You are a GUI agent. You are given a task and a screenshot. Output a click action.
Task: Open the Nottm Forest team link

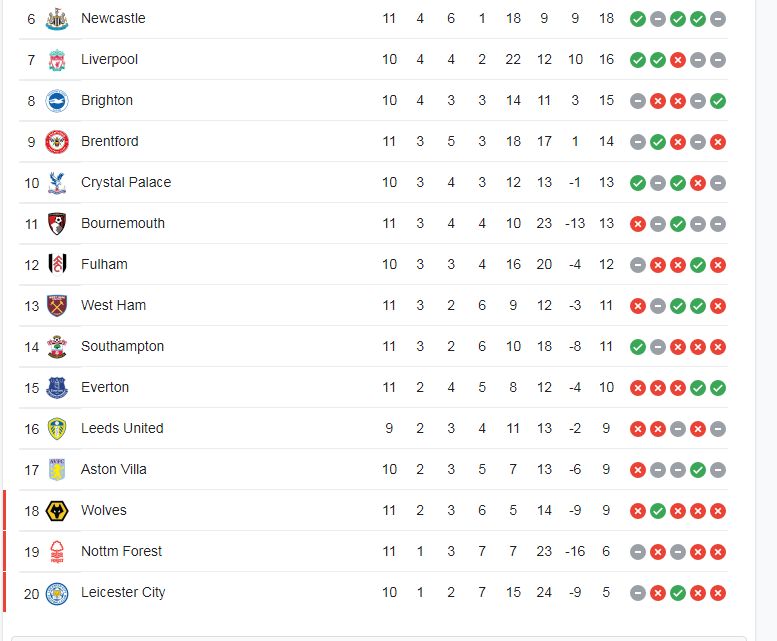click(121, 551)
